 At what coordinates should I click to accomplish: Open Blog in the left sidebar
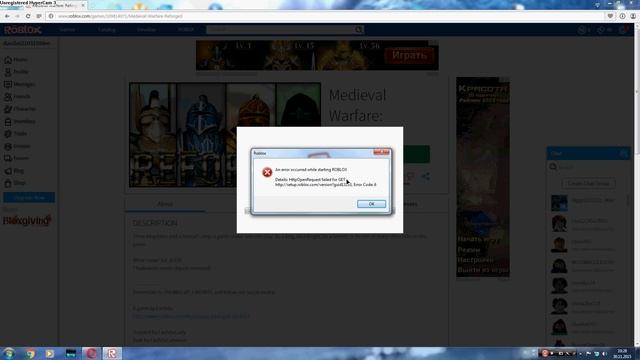14,171
